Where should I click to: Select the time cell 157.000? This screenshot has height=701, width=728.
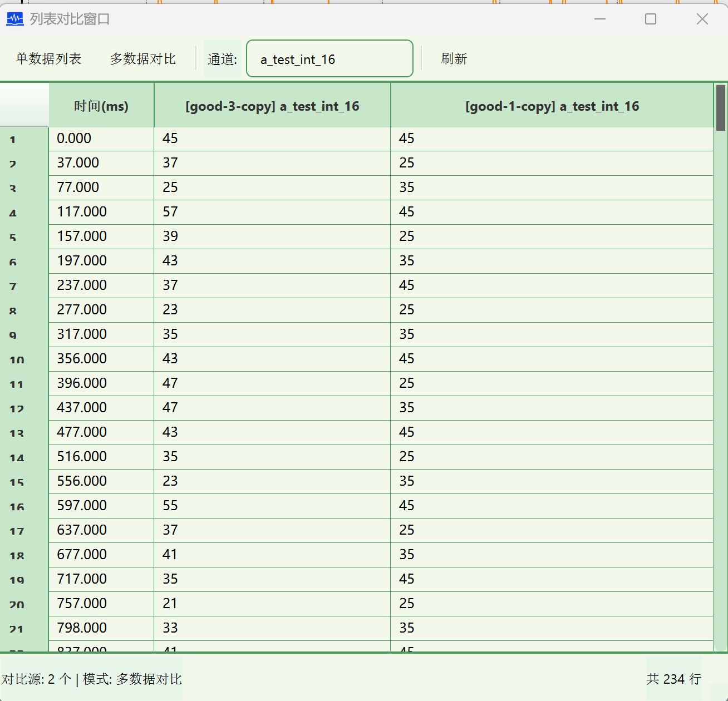101,236
